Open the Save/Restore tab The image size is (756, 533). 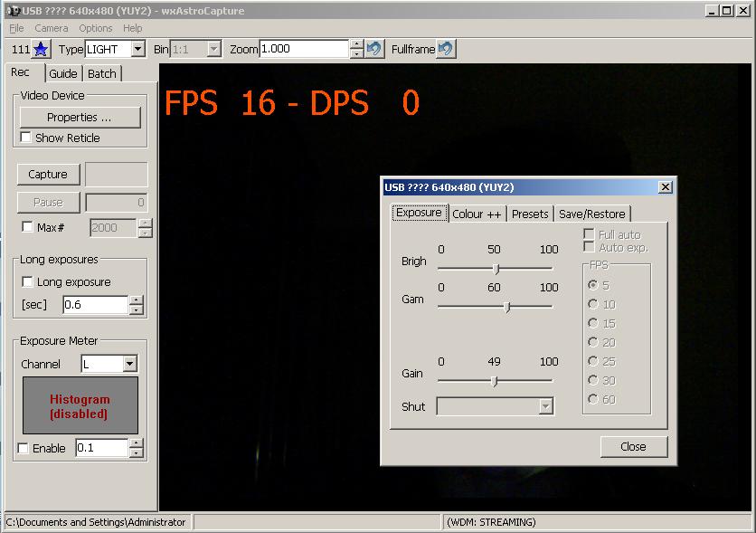[x=592, y=214]
